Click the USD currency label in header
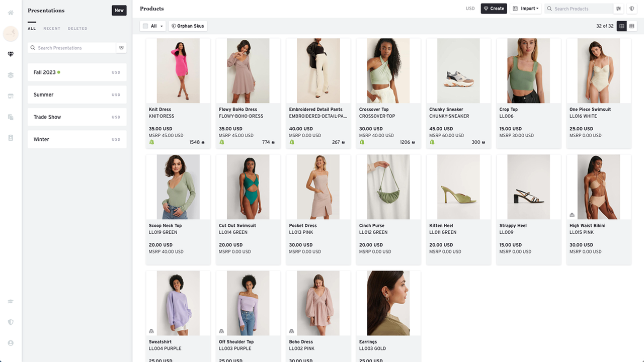Viewport: 644px width, 362px height. point(470,9)
